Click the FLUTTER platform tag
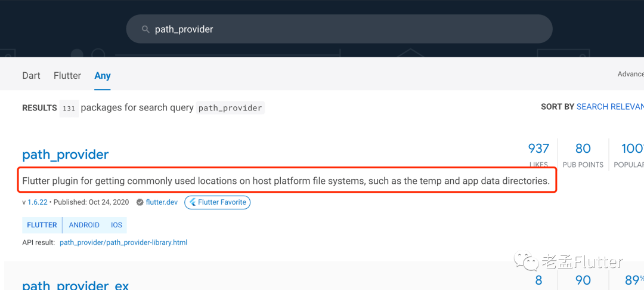The image size is (644, 290). coord(42,225)
